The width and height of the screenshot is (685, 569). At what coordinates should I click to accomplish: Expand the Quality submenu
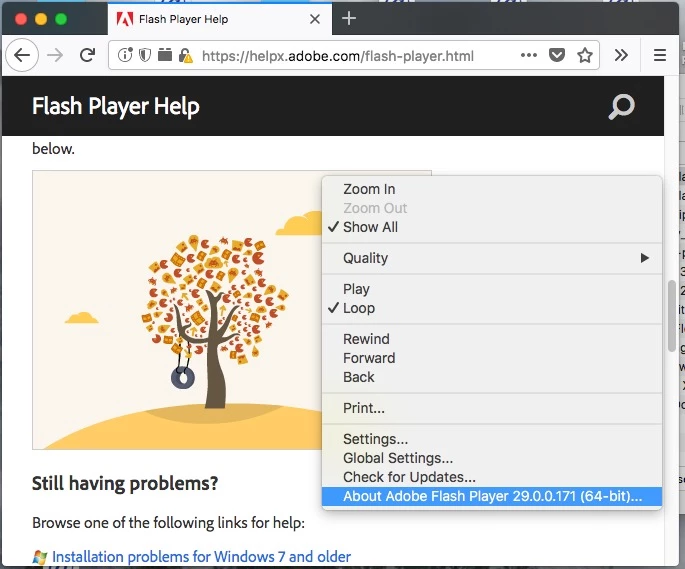tap(492, 258)
